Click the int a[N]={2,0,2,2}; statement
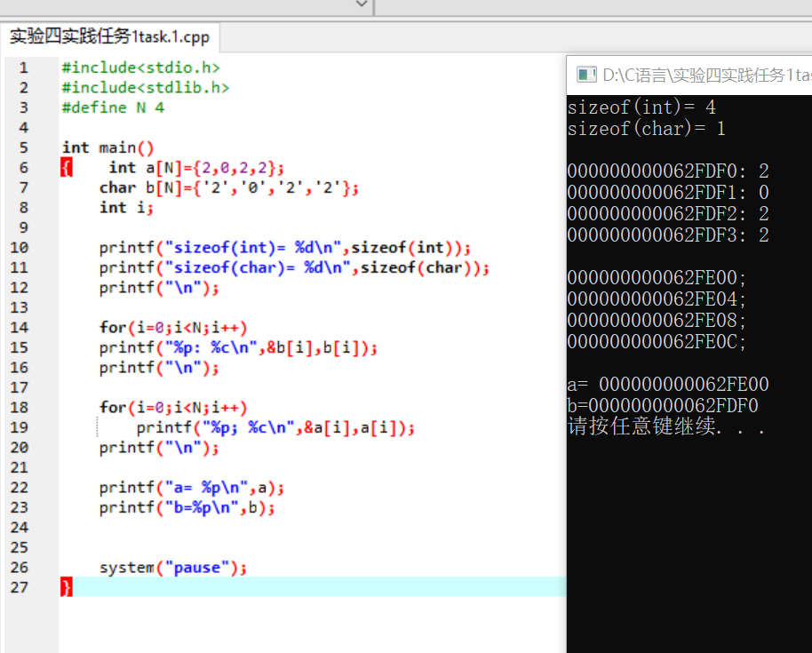812x653 pixels. (197, 168)
